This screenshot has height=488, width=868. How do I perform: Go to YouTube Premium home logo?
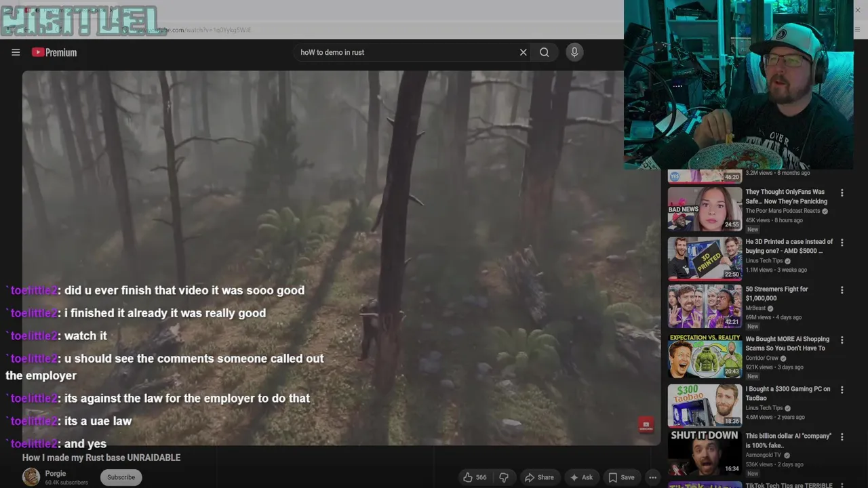point(54,52)
